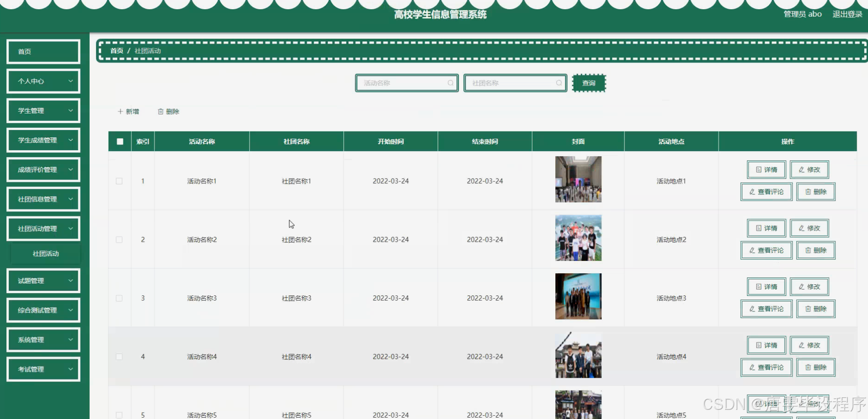
Task: Toggle the select-all checkbox in table header
Action: 120,142
